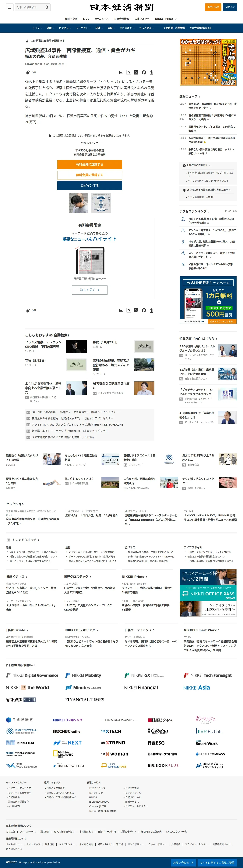Image resolution: width=243 pixels, height=868 pixels.
Task: Click the header ログイン button
Action: pyautogui.click(x=230, y=7)
